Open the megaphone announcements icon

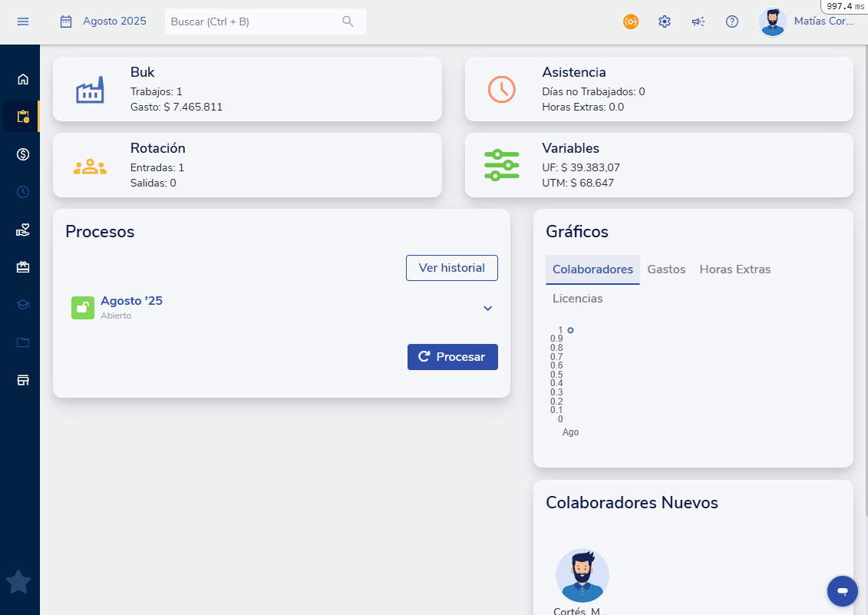tap(698, 21)
